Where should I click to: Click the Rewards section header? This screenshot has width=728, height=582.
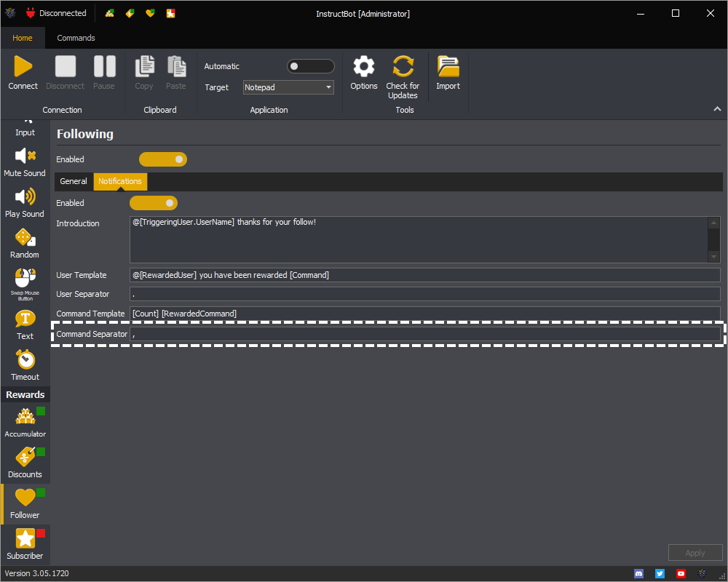click(x=25, y=395)
